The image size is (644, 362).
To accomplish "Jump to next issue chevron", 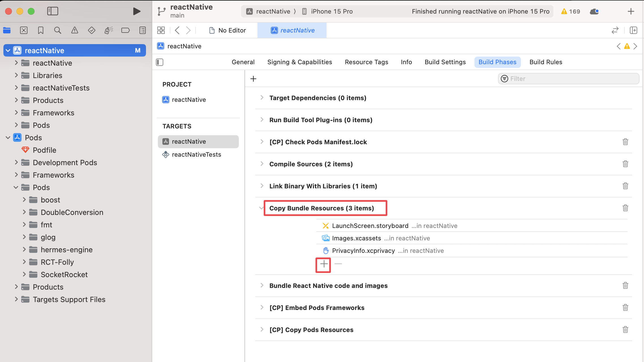I will pos(636,46).
